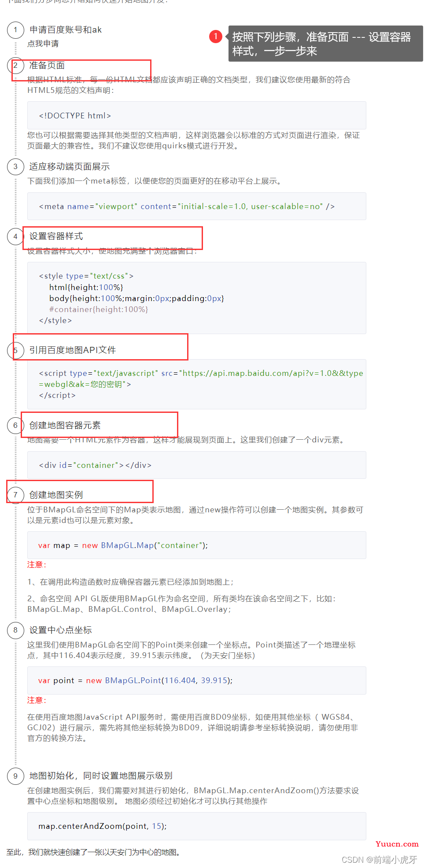424x868 pixels.
Task: Click the 申请百度账号和ak heading
Action: (66, 29)
